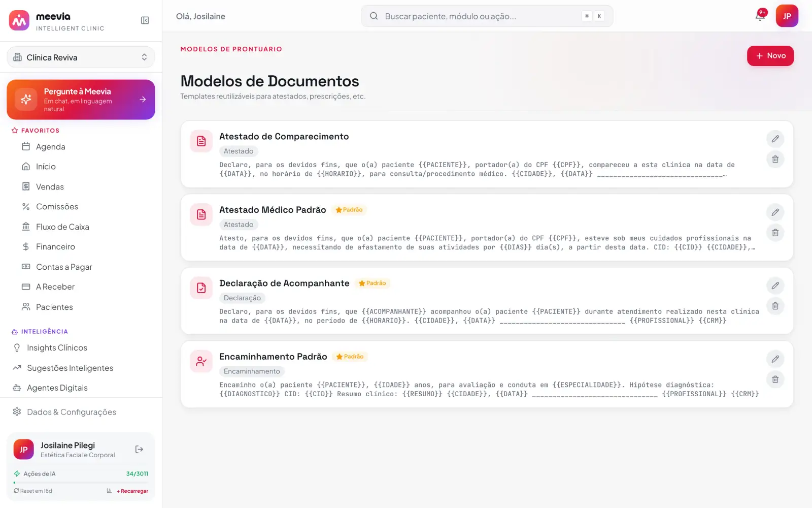Focus the Buscar paciente search field

click(x=487, y=16)
